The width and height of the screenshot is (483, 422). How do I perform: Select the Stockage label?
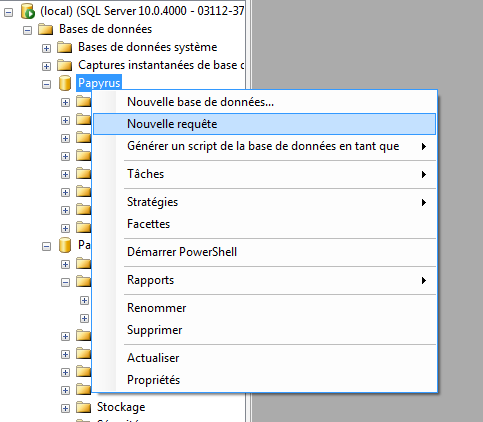pos(121,407)
